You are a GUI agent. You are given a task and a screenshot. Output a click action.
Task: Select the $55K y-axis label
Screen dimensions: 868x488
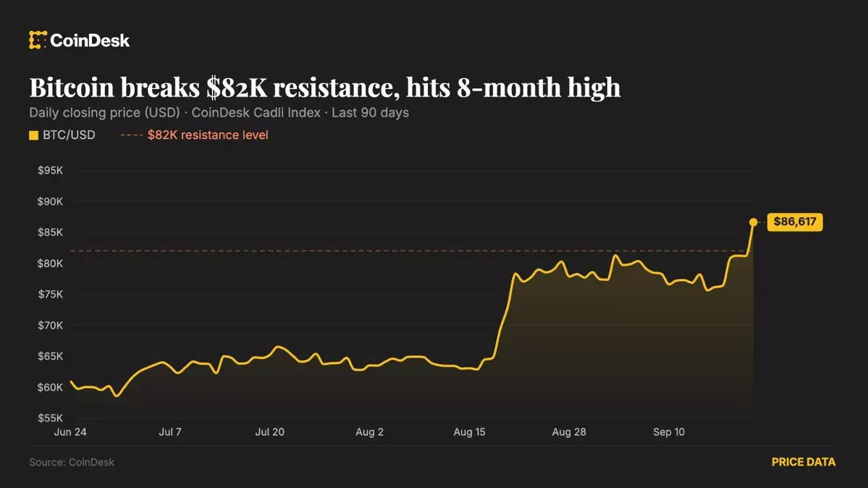tap(51, 418)
